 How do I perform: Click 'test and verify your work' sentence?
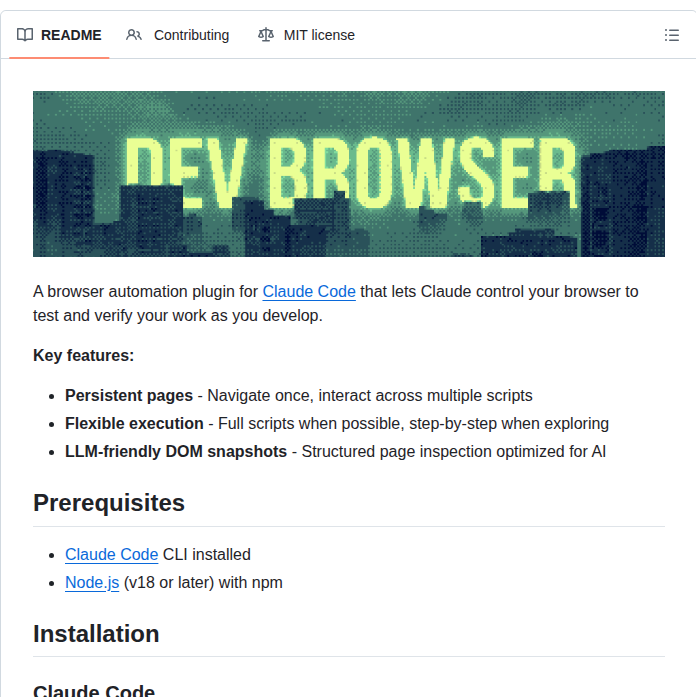(x=178, y=315)
